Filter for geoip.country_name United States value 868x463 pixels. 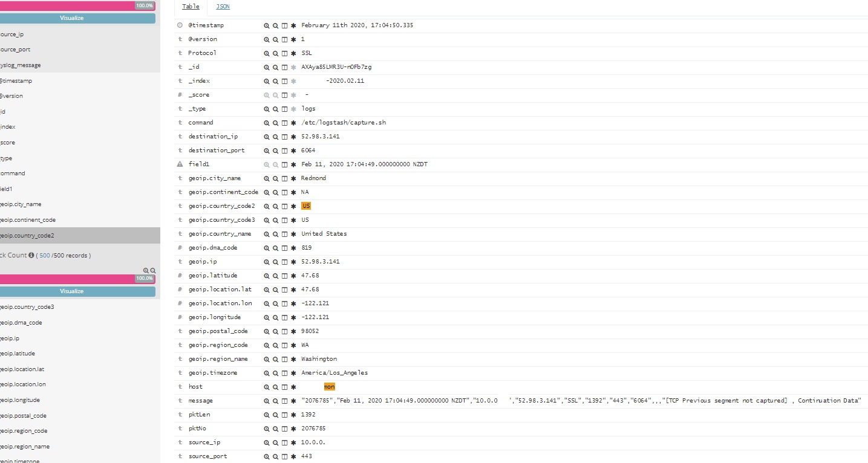[x=267, y=234]
